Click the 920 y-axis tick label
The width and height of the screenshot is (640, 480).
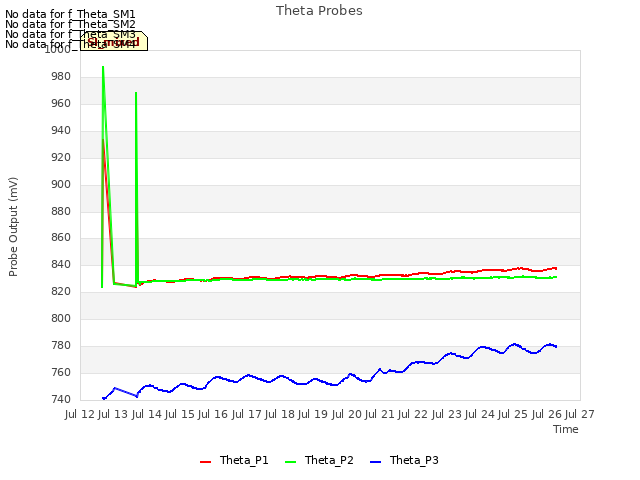click(x=61, y=158)
